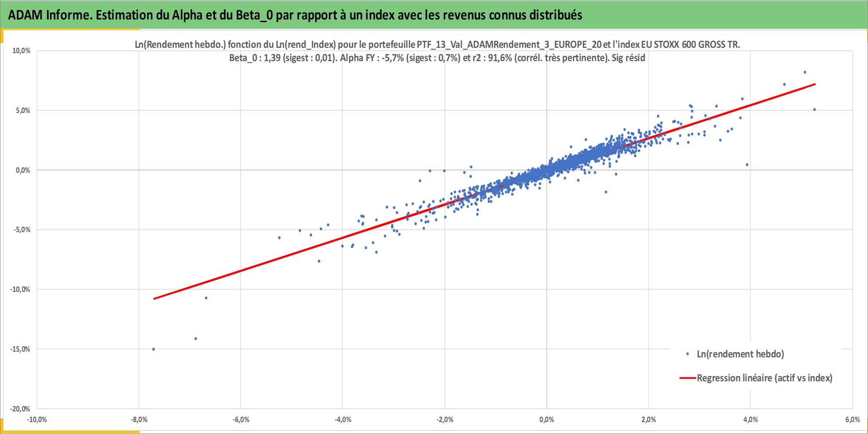Click the 5,0% label on the vertical axis
868x434 pixels.
pos(23,110)
